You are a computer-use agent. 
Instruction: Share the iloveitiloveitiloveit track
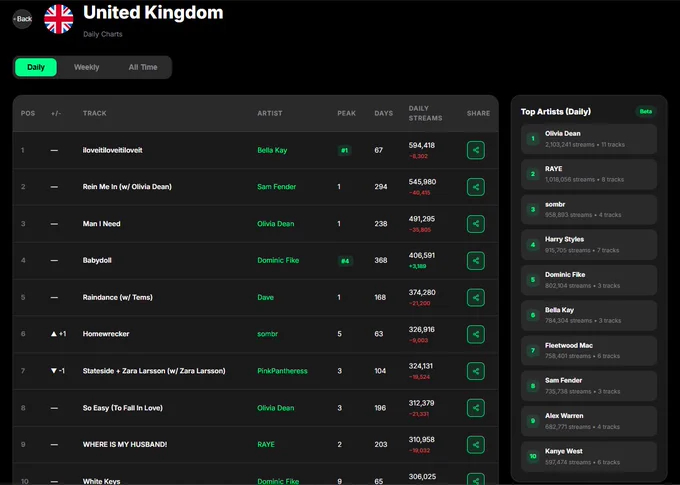[476, 150]
